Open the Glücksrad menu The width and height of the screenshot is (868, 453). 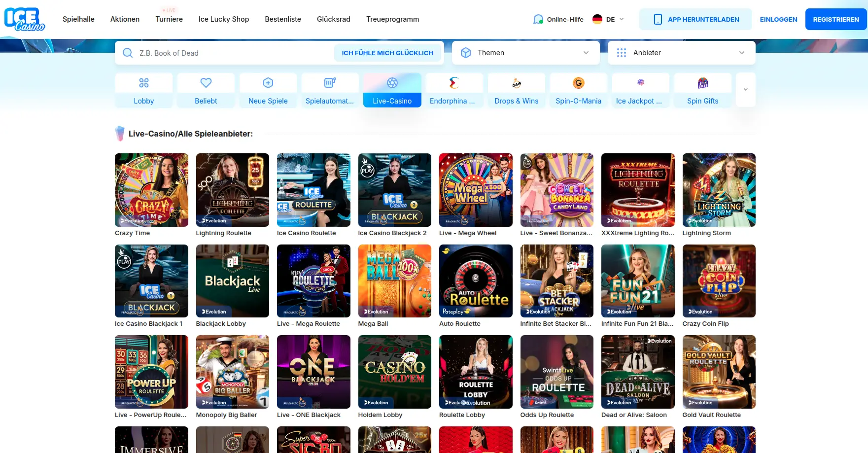tap(334, 19)
